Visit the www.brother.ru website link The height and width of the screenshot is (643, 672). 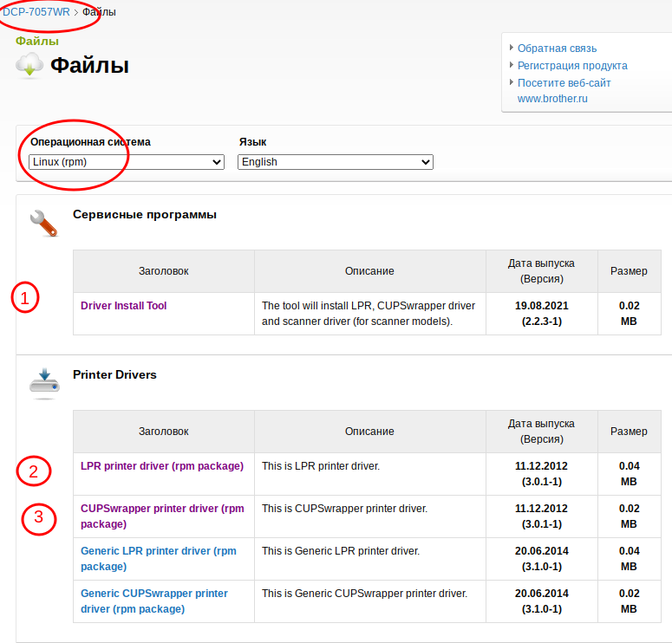pyautogui.click(x=564, y=91)
